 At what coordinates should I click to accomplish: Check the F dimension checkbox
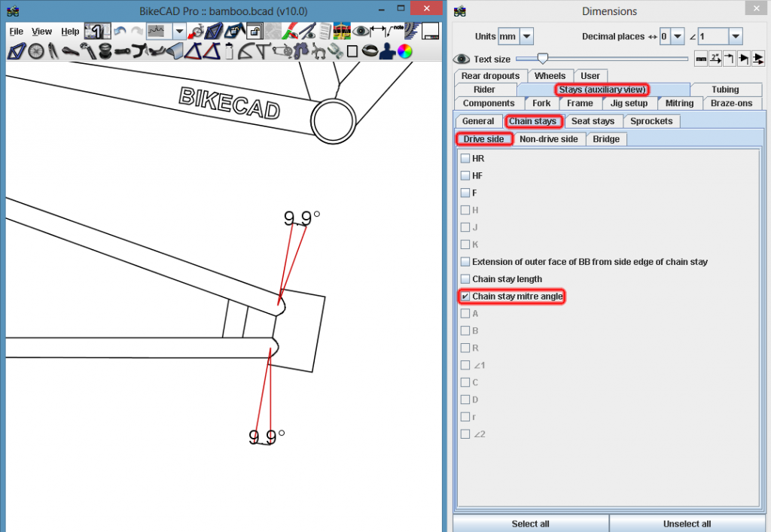465,193
